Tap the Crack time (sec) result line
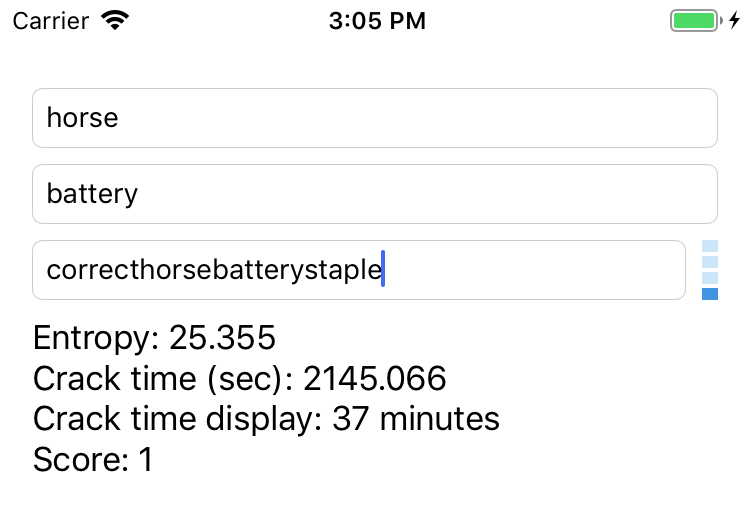Image resolution: width=750 pixels, height=510 pixels. click(x=239, y=379)
